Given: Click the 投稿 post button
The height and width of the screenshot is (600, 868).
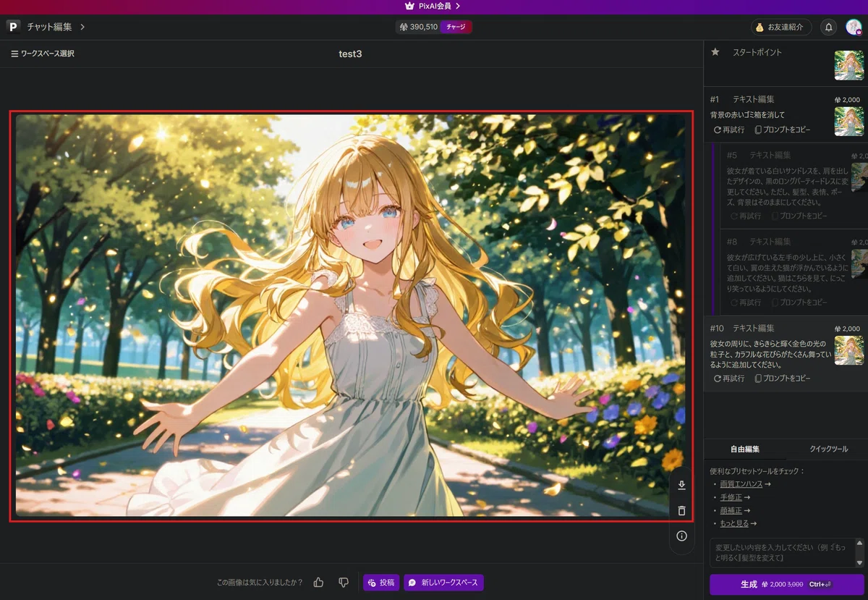Looking at the screenshot, I should [381, 583].
